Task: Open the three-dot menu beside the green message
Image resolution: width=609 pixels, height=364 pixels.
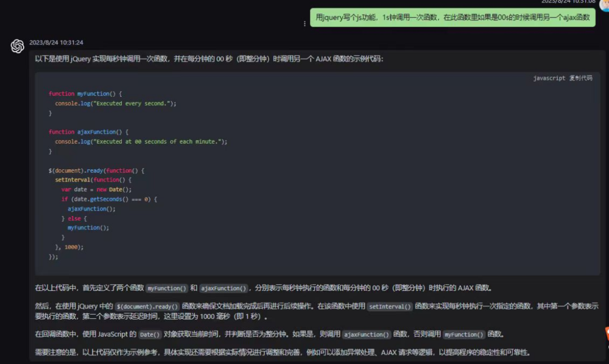Action: click(304, 24)
